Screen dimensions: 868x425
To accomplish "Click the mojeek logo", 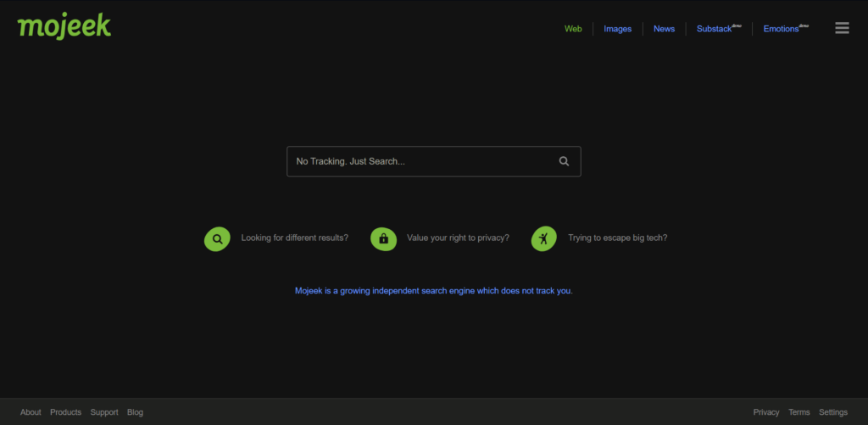I will point(64,26).
